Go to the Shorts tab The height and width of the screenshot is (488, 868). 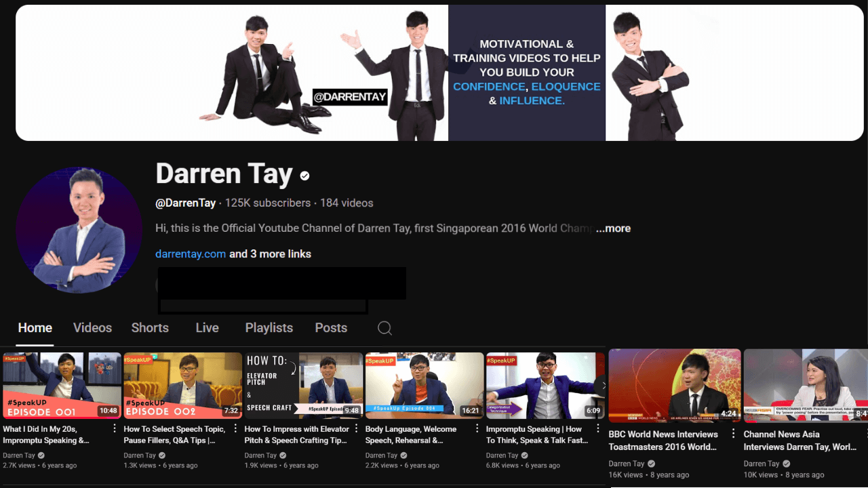[150, 328]
